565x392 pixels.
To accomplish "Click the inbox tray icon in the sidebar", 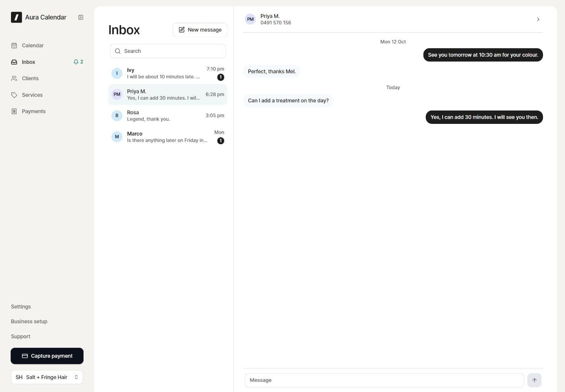I will coord(14,62).
